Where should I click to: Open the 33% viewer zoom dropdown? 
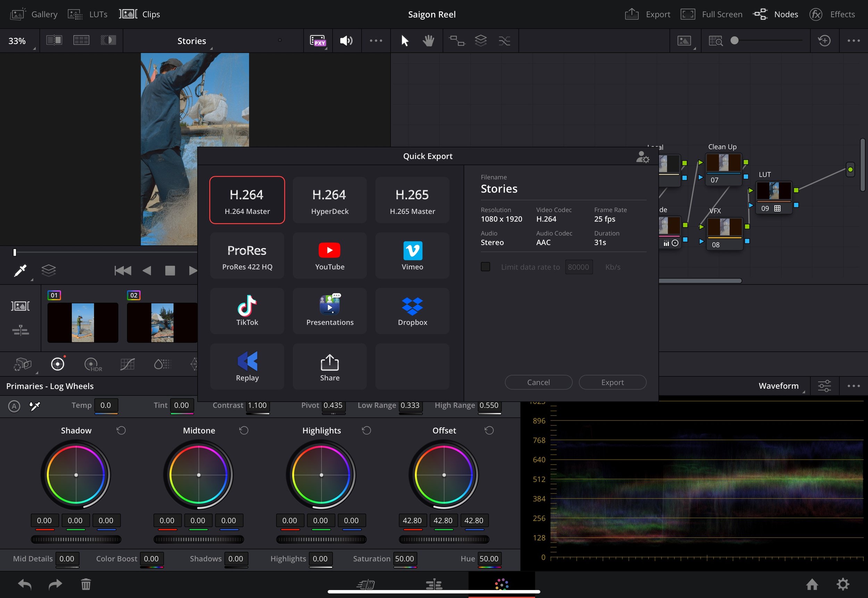point(19,41)
